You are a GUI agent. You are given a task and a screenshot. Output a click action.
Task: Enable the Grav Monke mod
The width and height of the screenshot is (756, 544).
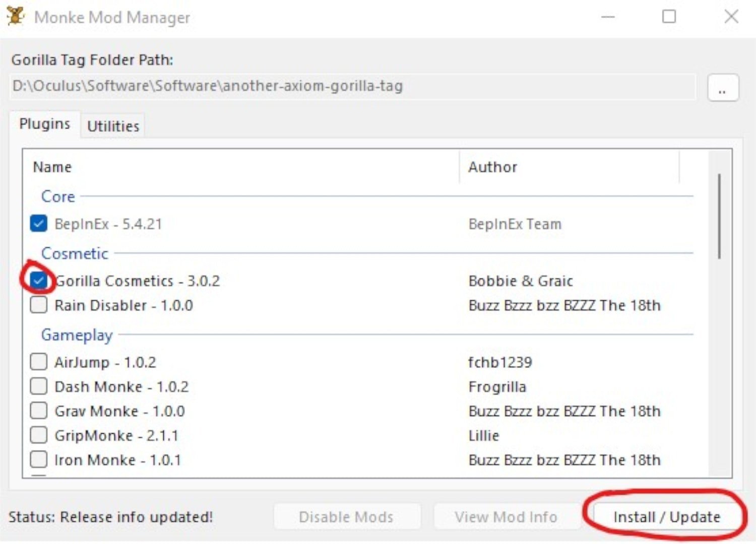click(x=38, y=410)
